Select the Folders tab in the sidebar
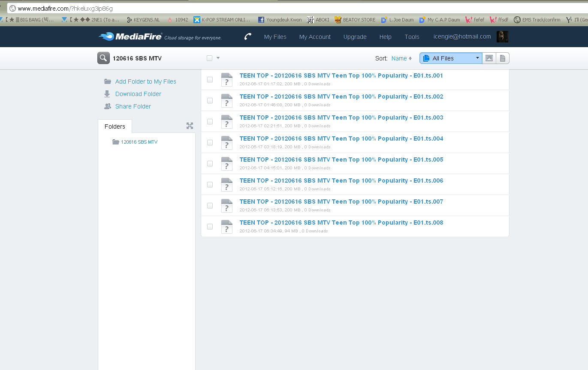 click(115, 126)
